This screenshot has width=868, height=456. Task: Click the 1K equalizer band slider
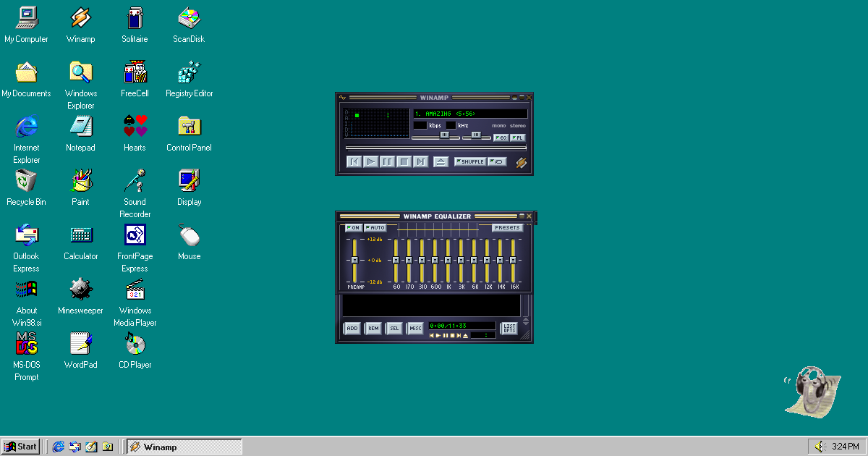coord(448,260)
